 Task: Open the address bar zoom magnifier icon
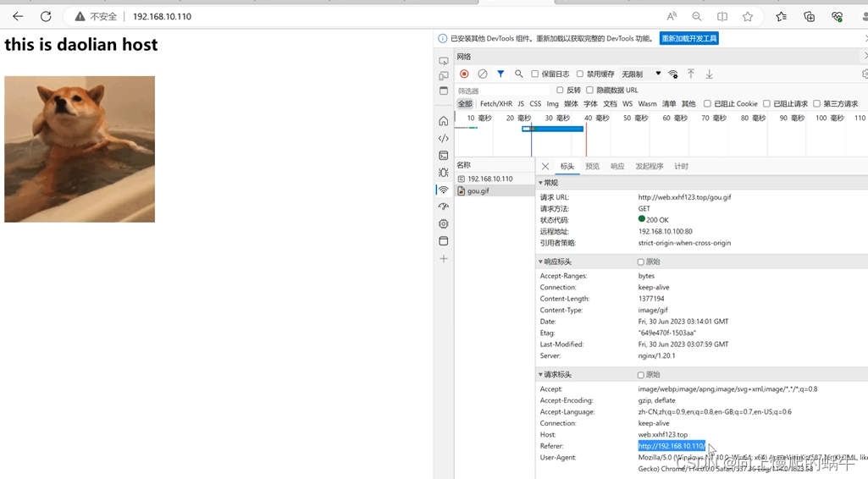tap(697, 17)
